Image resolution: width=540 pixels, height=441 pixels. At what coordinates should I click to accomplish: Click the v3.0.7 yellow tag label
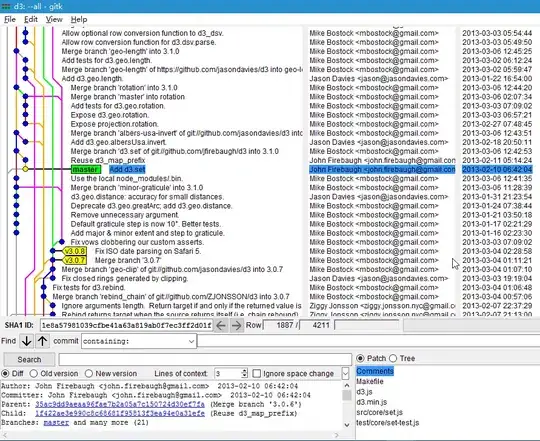coord(75,260)
